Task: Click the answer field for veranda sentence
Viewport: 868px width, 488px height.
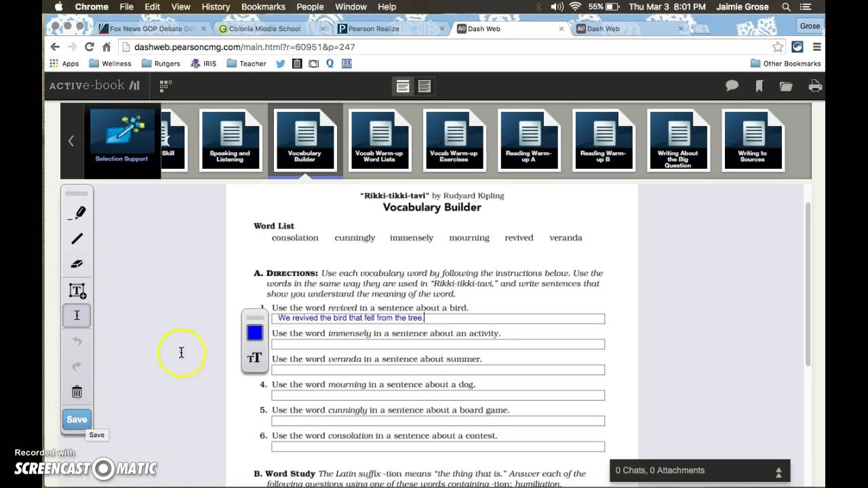Action: click(x=438, y=370)
